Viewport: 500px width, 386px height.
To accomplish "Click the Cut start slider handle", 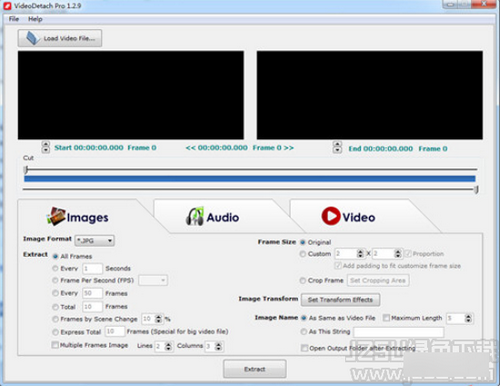I will click(x=26, y=169).
